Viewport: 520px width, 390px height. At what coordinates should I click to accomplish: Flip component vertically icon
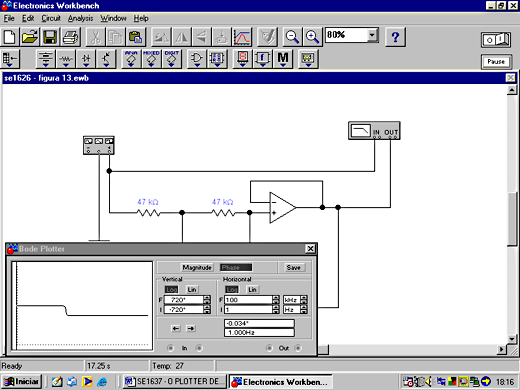[201, 37]
